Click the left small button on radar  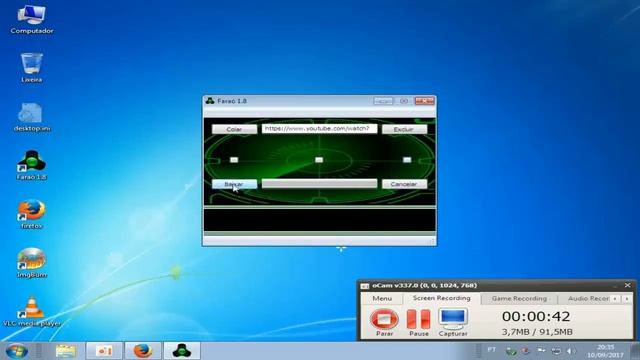[234, 160]
